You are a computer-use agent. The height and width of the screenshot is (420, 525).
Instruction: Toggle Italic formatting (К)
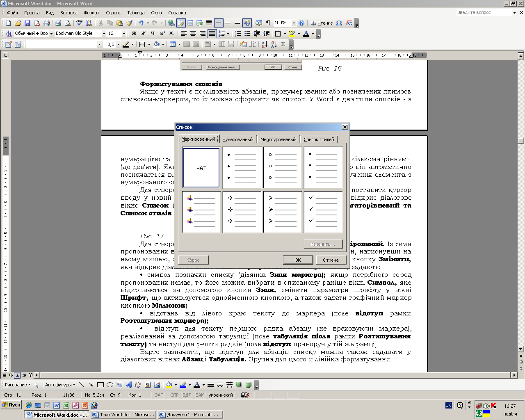(143, 34)
